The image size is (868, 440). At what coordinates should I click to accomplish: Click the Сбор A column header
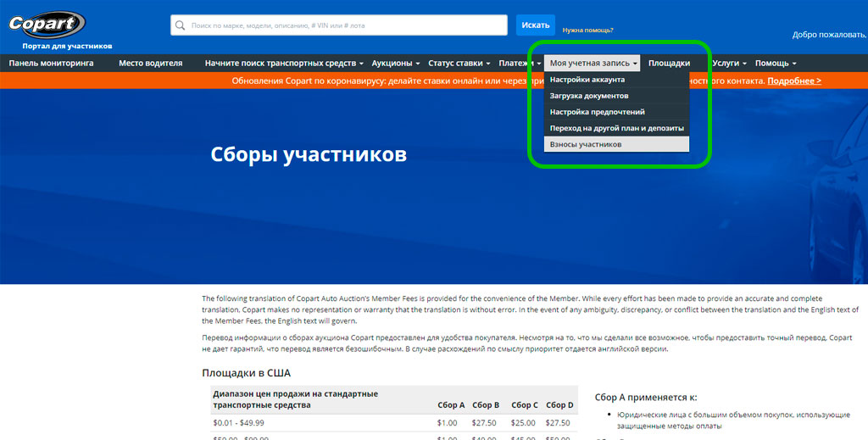point(451,405)
